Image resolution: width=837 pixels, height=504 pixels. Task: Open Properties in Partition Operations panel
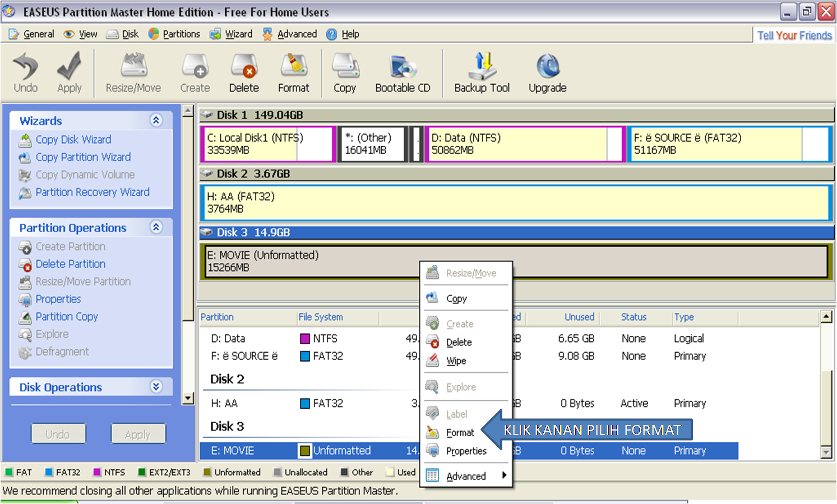tap(58, 299)
